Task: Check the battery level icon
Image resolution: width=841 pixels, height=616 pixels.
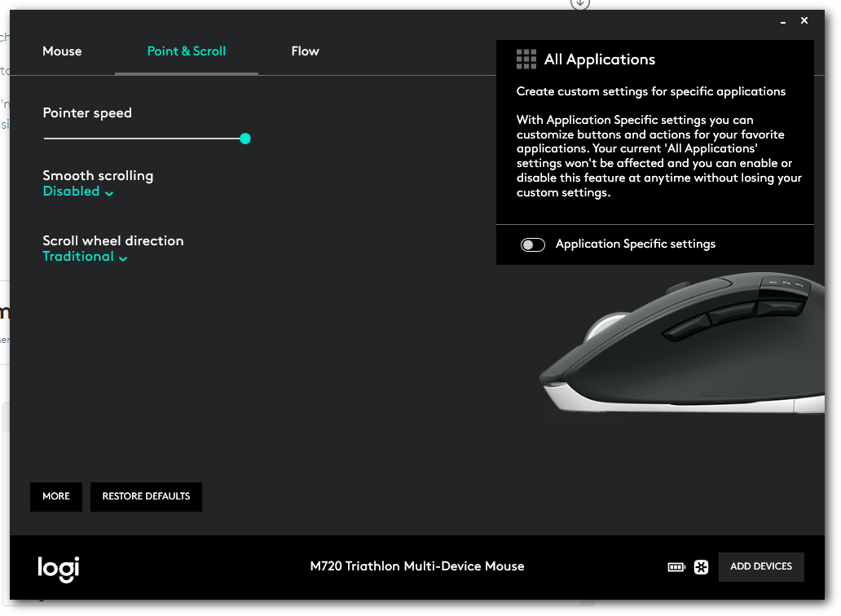Action: coord(676,567)
